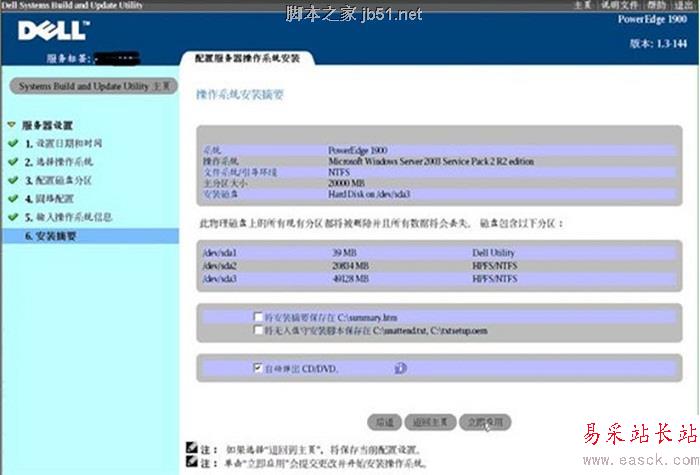Click Microsoft Windows Server 2003 operating system value
Image resolution: width=700 pixels, height=475 pixels.
(431, 161)
